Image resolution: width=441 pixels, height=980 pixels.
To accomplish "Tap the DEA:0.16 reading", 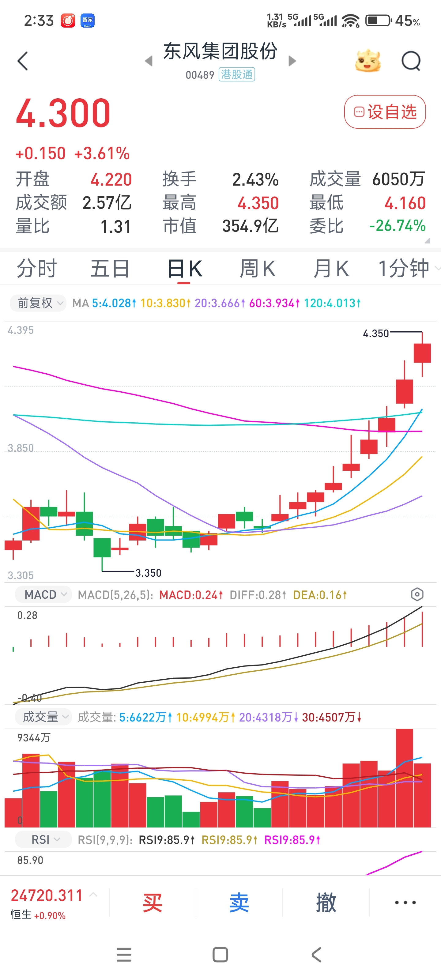I will tap(320, 595).
